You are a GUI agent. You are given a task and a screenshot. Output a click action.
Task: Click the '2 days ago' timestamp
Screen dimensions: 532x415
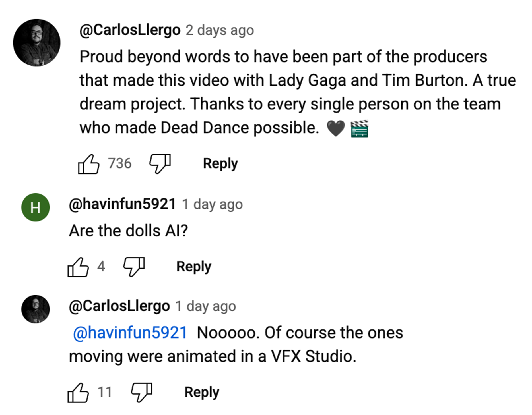tap(220, 30)
